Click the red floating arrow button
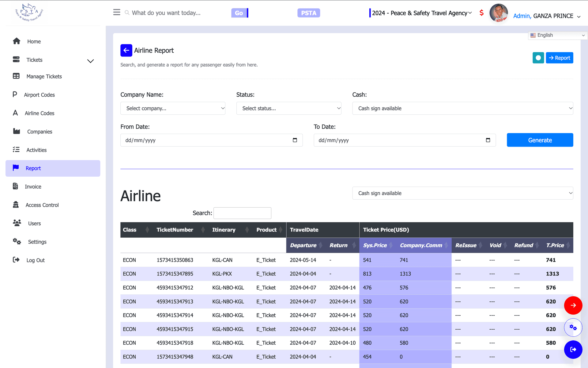Viewport: 588px width, 368px height. [573, 305]
